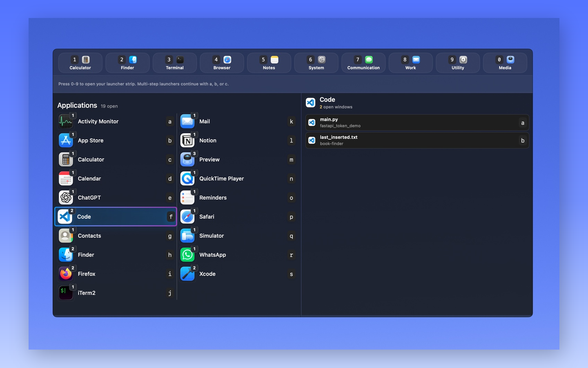Click the Mail app icon
This screenshot has width=588, height=368.
point(187,121)
